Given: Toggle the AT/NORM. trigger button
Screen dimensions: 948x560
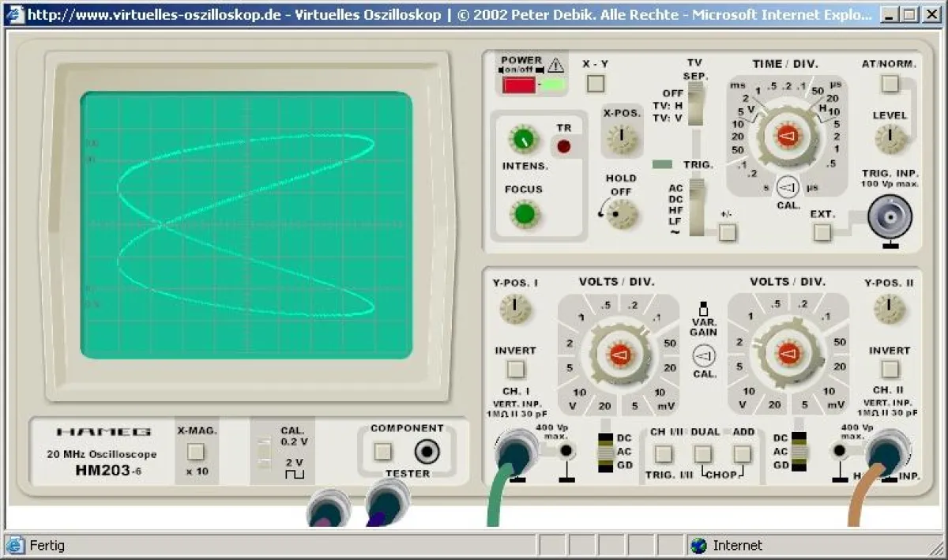Looking at the screenshot, I should click(890, 84).
